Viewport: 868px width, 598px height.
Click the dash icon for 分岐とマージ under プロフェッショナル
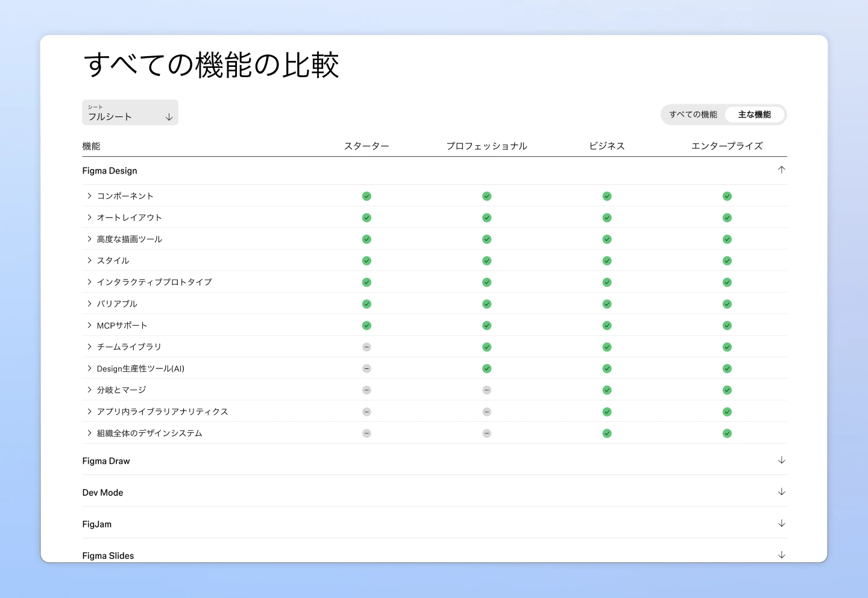pos(487,390)
